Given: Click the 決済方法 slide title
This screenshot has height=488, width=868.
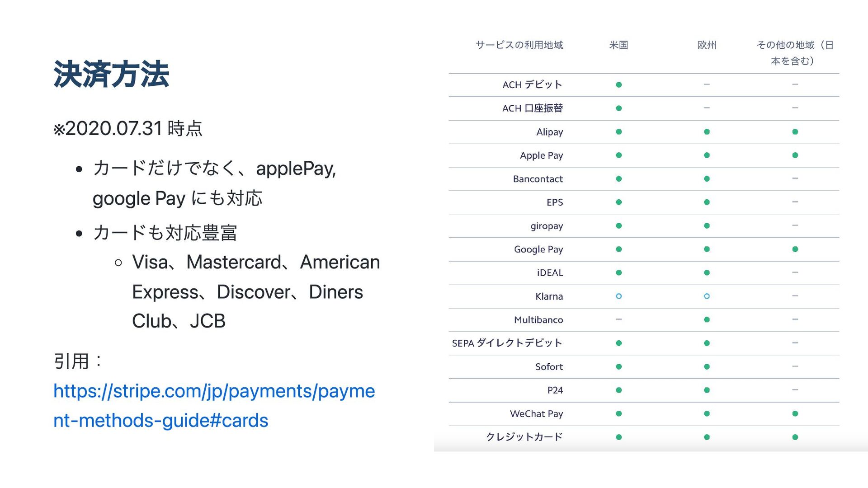Looking at the screenshot, I should tap(111, 74).
